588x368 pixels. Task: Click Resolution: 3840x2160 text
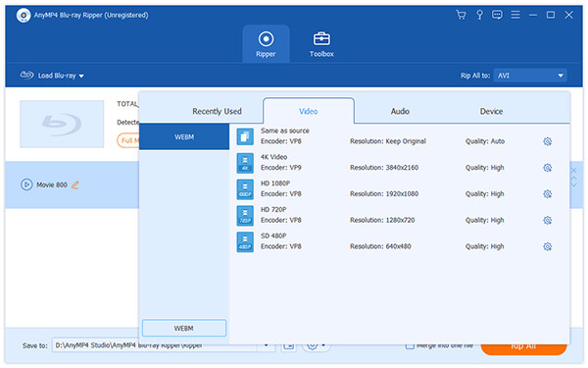384,168
